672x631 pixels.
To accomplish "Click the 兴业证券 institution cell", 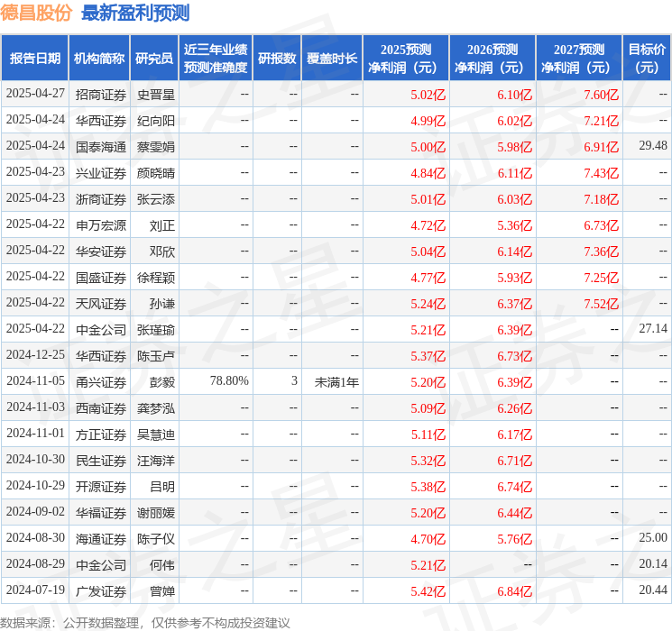I will [x=101, y=173].
